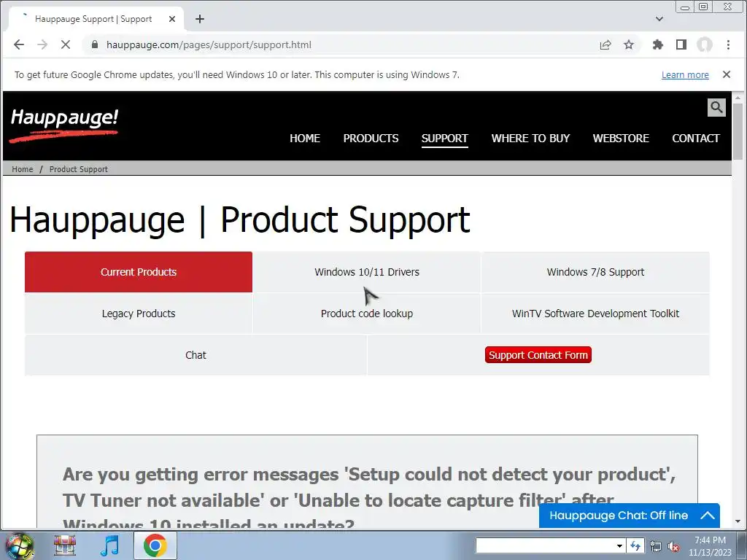Click the muted volume tray icon
747x560 pixels.
pos(673,546)
